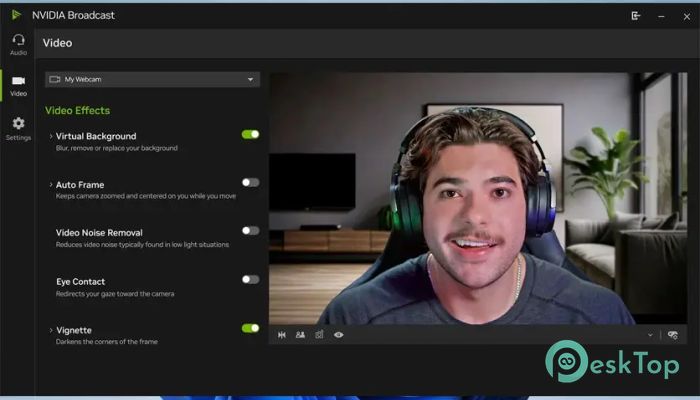Toggle the preview eye icon
Image resolution: width=700 pixels, height=400 pixels.
click(x=339, y=335)
